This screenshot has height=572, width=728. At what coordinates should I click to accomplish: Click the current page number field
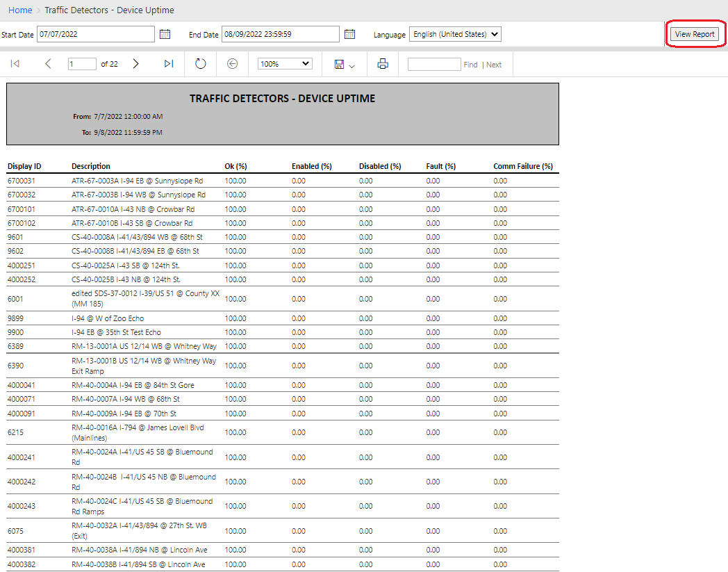tap(82, 64)
